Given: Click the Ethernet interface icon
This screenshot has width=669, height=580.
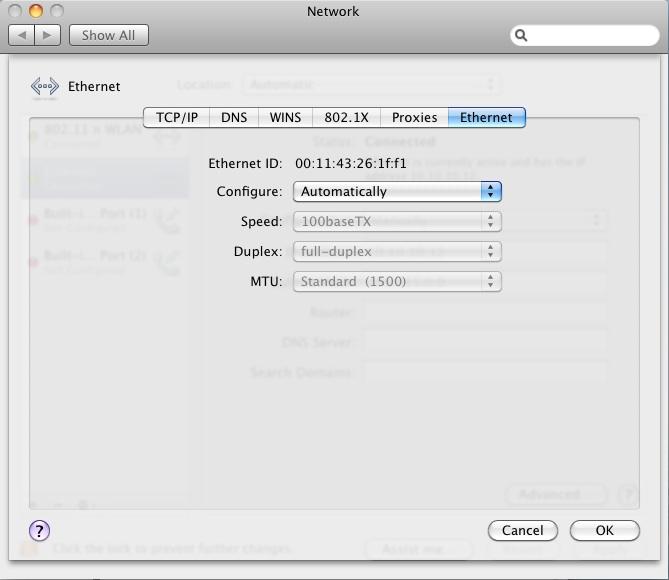Looking at the screenshot, I should 45,86.
